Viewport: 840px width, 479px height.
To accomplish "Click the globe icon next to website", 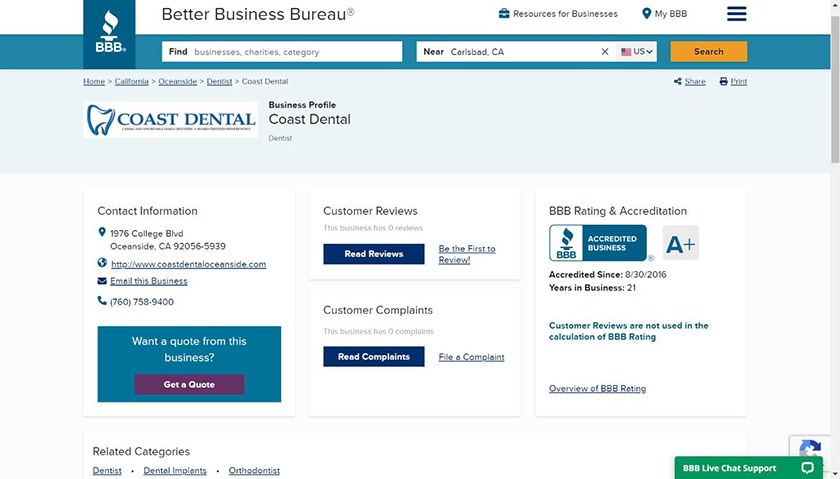I will tap(102, 263).
